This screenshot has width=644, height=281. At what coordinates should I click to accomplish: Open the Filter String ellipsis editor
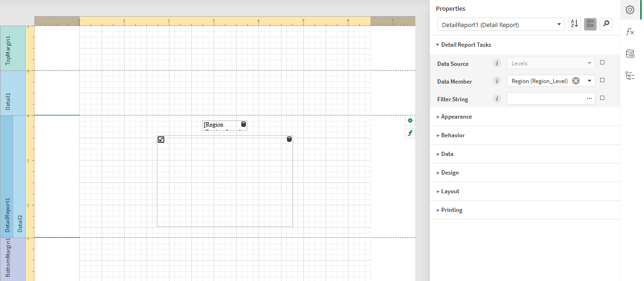589,98
